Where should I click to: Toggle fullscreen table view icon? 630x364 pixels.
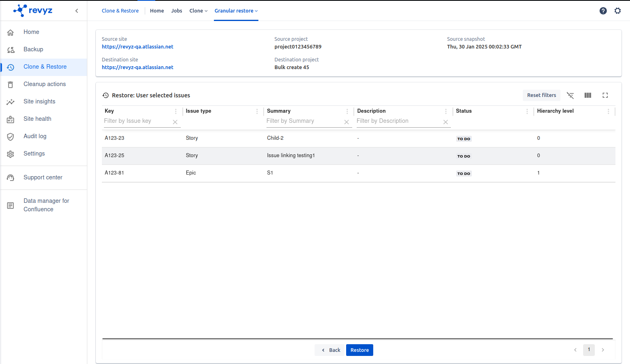point(605,95)
